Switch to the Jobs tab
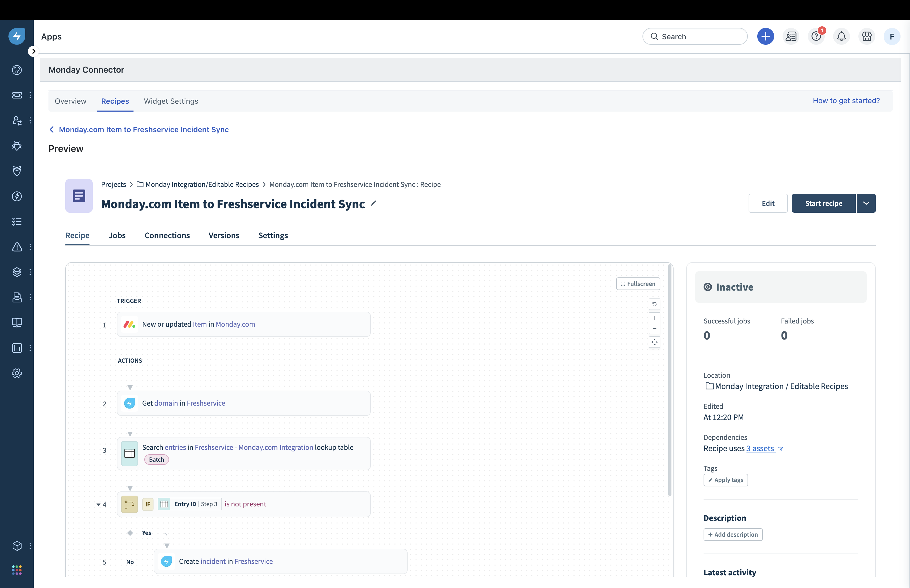Viewport: 910px width, 588px height. [117, 235]
